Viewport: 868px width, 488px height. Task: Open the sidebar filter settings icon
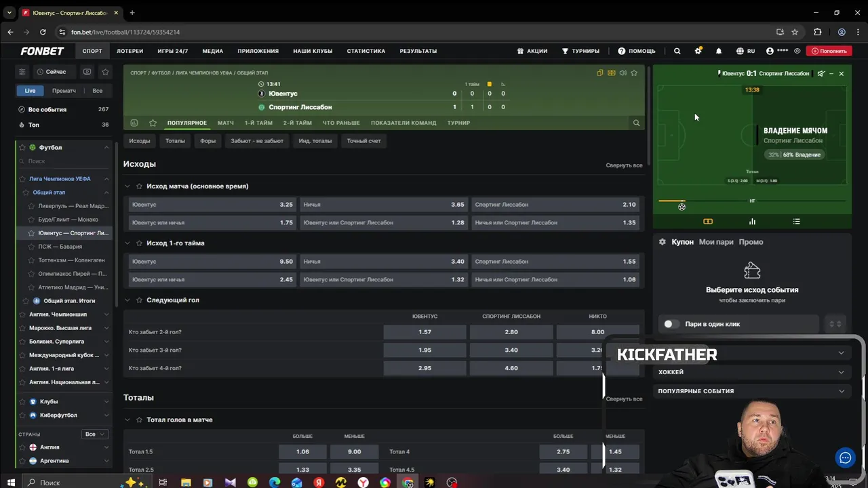coord(22,72)
